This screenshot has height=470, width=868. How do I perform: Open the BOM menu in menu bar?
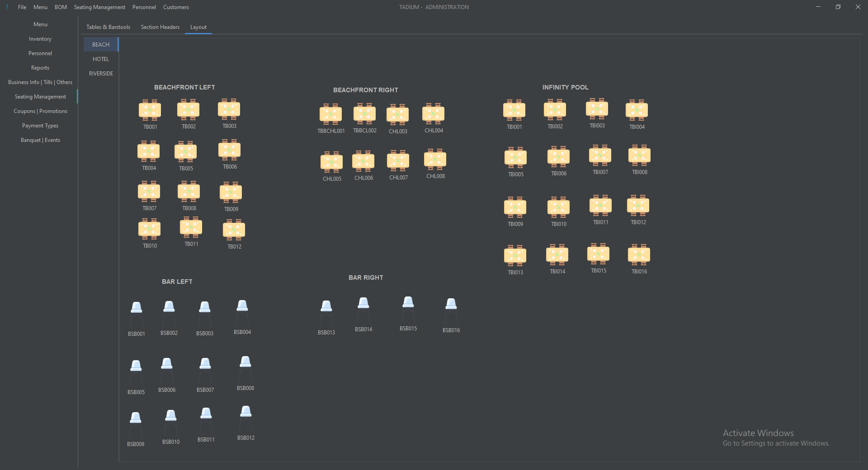[61, 7]
